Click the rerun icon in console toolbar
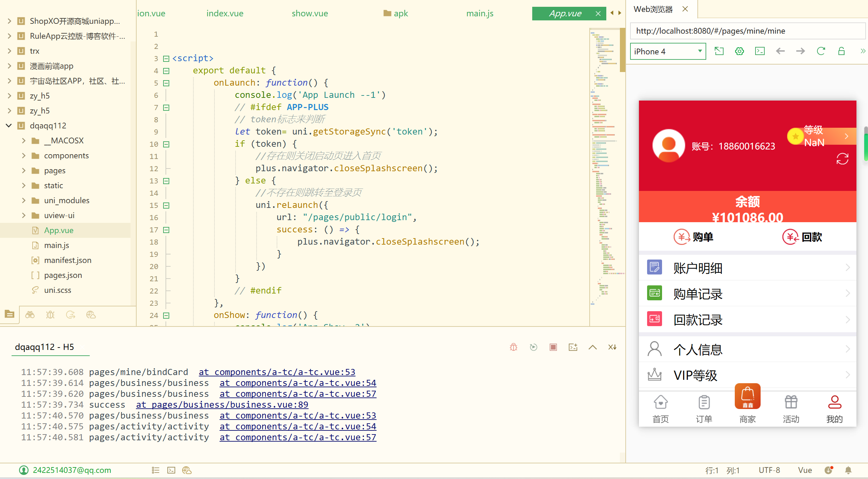 pos(533,347)
